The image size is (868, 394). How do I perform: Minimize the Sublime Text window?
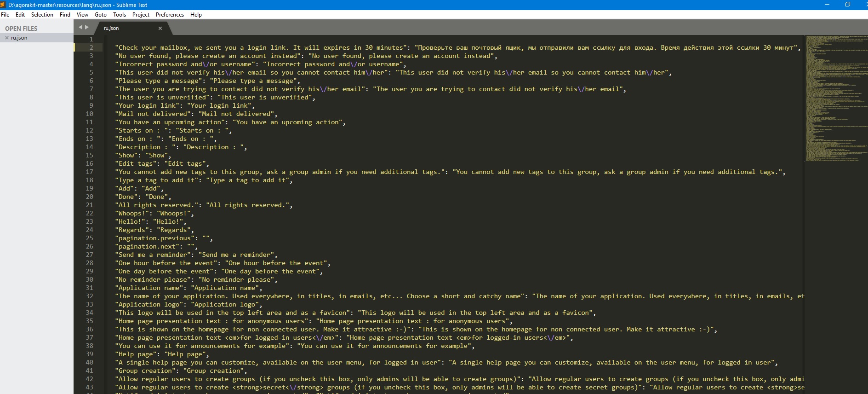827,5
